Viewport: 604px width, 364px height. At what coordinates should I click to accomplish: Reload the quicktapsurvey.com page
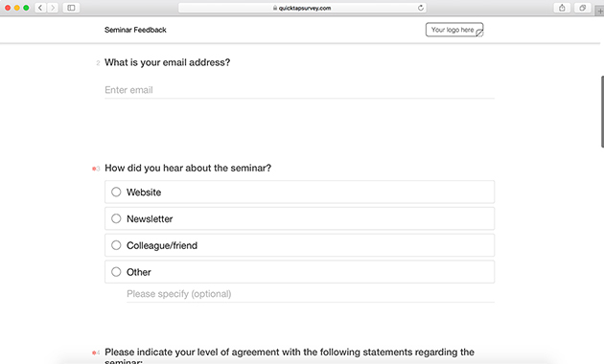point(421,8)
